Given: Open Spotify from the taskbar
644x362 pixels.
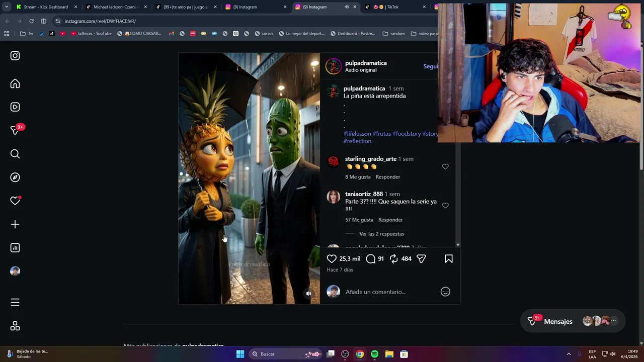Looking at the screenshot, I should tap(374, 354).
